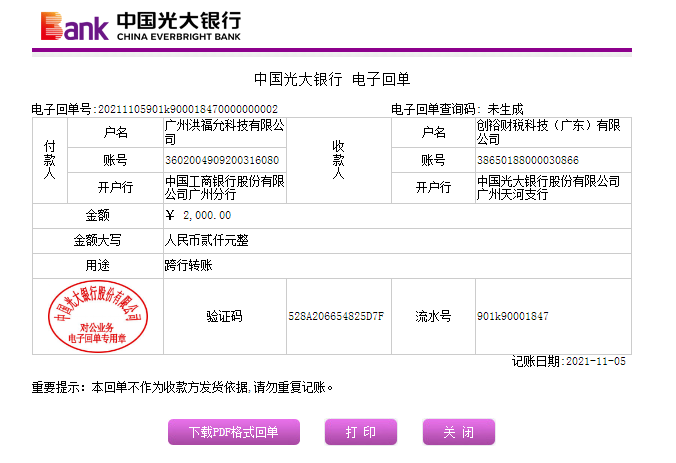Select the amount ¥ 2,000.00
Screen dimensions: 676x463
tap(198, 215)
